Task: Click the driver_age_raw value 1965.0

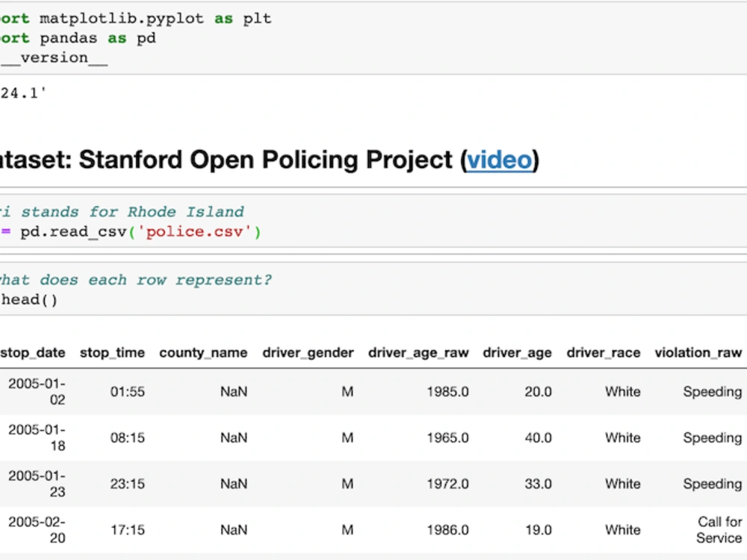Action: point(447,438)
